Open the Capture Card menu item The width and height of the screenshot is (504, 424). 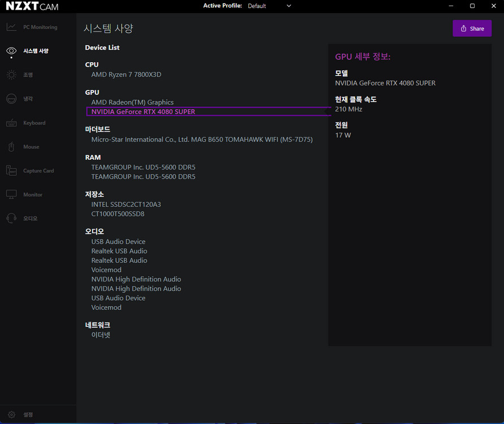(38, 171)
